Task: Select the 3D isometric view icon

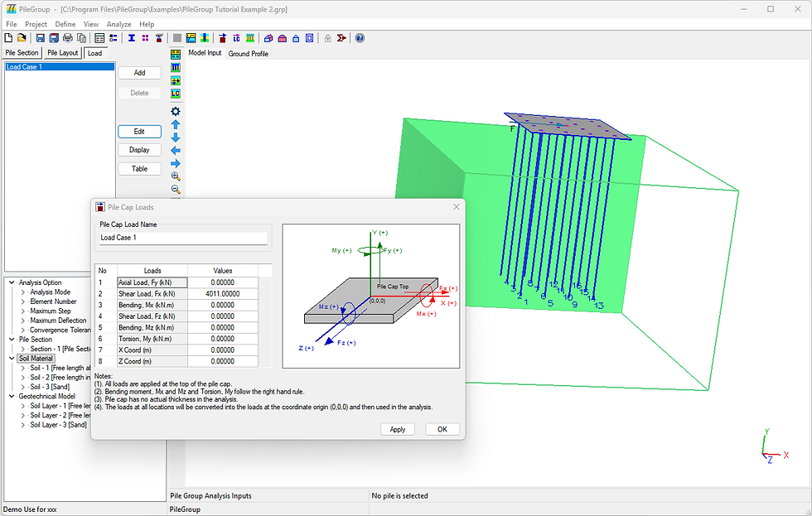Action: [x=268, y=38]
